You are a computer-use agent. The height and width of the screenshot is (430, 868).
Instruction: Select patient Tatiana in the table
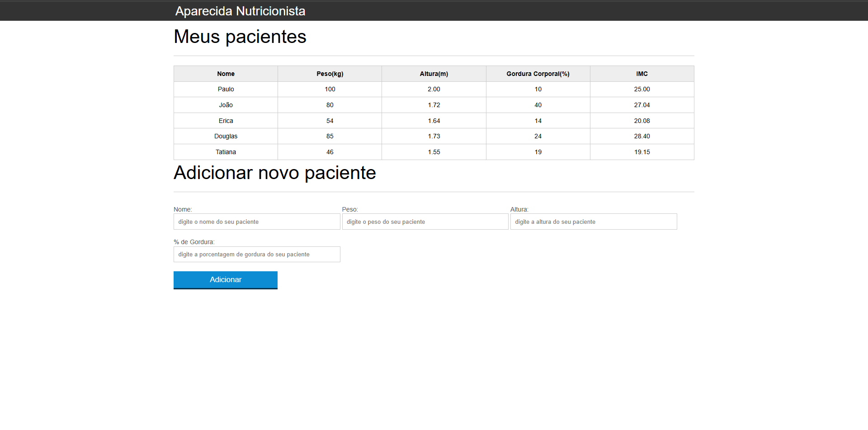tap(226, 152)
